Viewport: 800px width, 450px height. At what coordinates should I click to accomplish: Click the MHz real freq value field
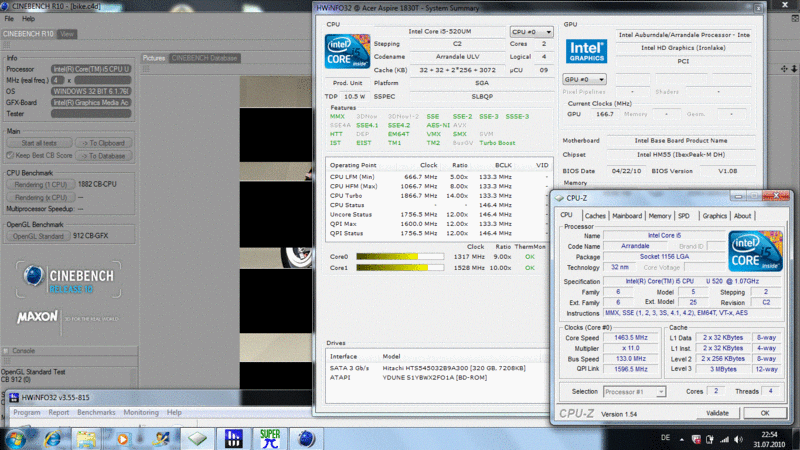(x=103, y=80)
